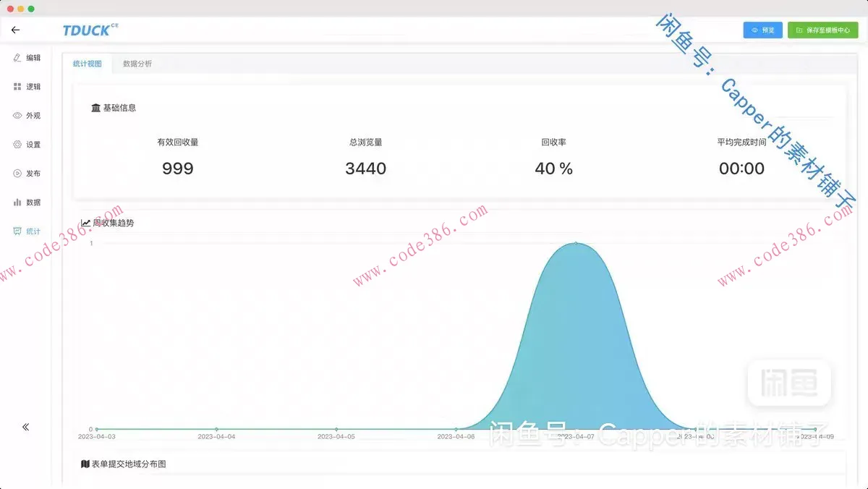Image resolution: width=868 pixels, height=489 pixels.
Task: Open the 发布 sidebar item
Action: pos(27,174)
